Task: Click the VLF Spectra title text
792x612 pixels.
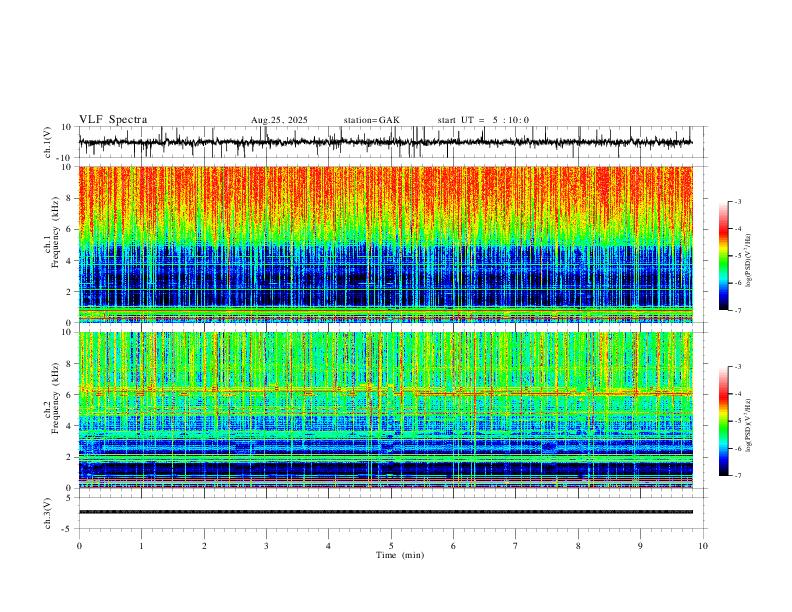Action: [x=113, y=120]
